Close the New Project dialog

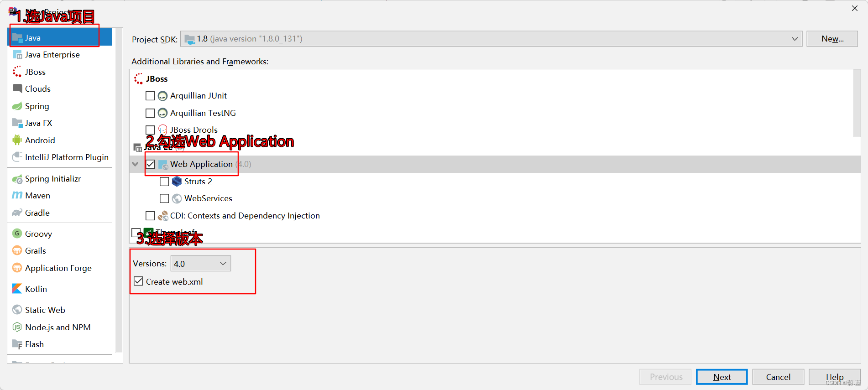[x=855, y=8]
